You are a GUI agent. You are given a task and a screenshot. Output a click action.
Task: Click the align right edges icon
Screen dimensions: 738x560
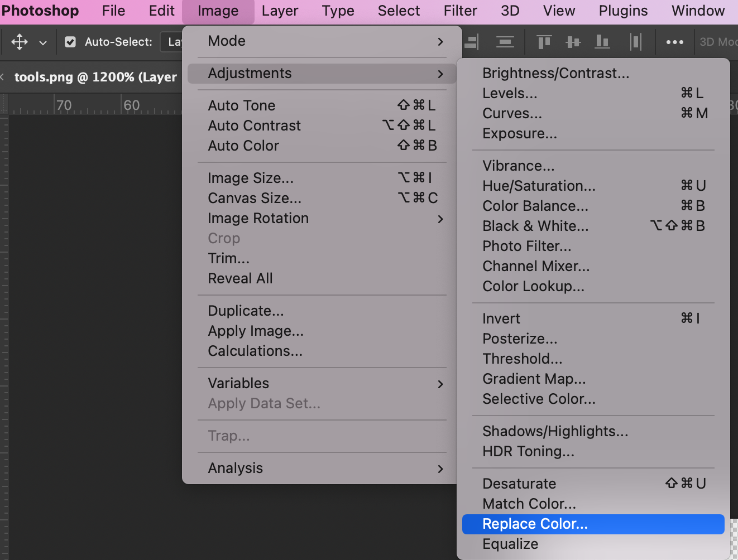pos(472,42)
